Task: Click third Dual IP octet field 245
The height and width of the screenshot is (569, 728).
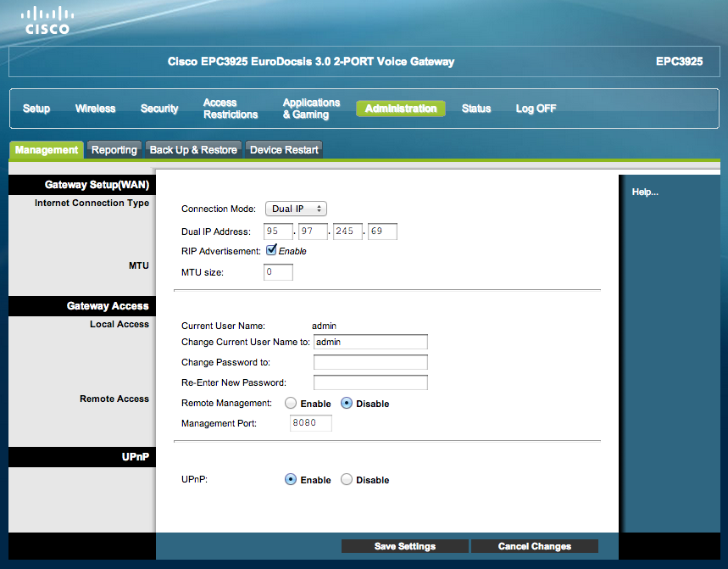Action: pyautogui.click(x=347, y=232)
